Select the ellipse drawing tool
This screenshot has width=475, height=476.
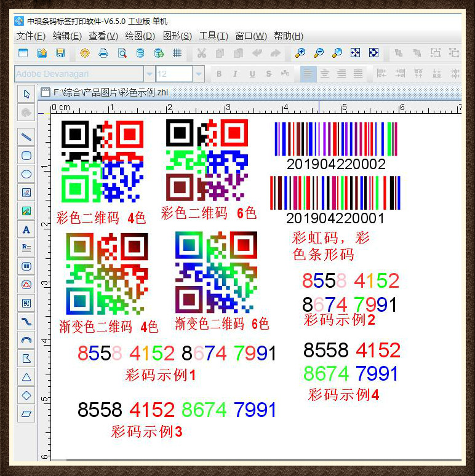pos(26,174)
